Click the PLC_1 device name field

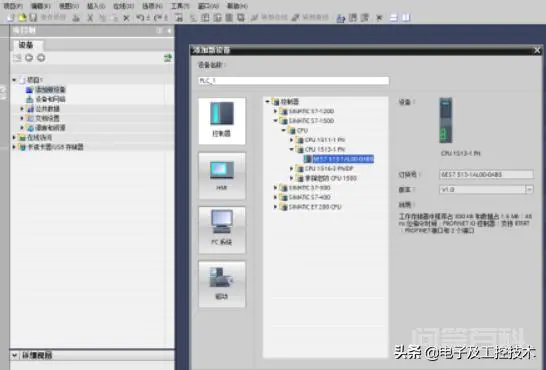point(293,80)
